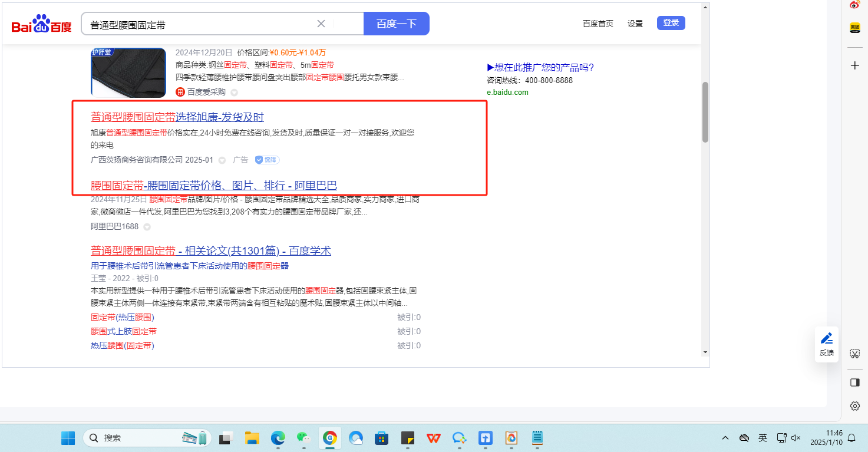The height and width of the screenshot is (452, 868).
Task: Open 设置 in the top navigation
Action: 635,24
